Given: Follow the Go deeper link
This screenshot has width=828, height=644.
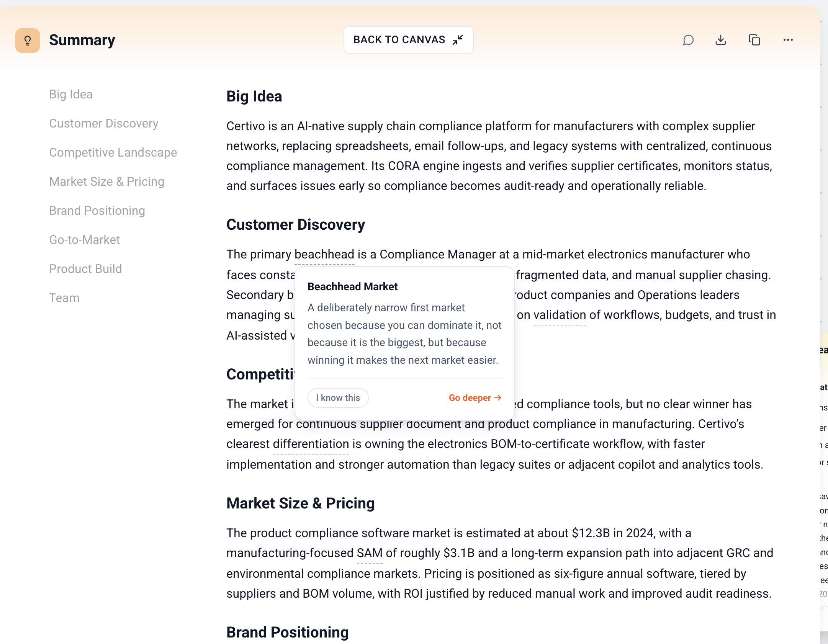Looking at the screenshot, I should (475, 398).
